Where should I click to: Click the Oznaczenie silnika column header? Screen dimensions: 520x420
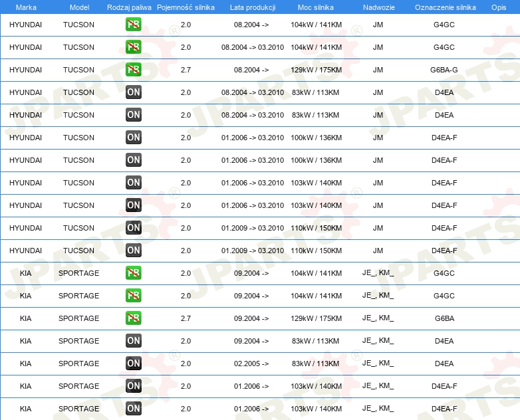[446, 7]
